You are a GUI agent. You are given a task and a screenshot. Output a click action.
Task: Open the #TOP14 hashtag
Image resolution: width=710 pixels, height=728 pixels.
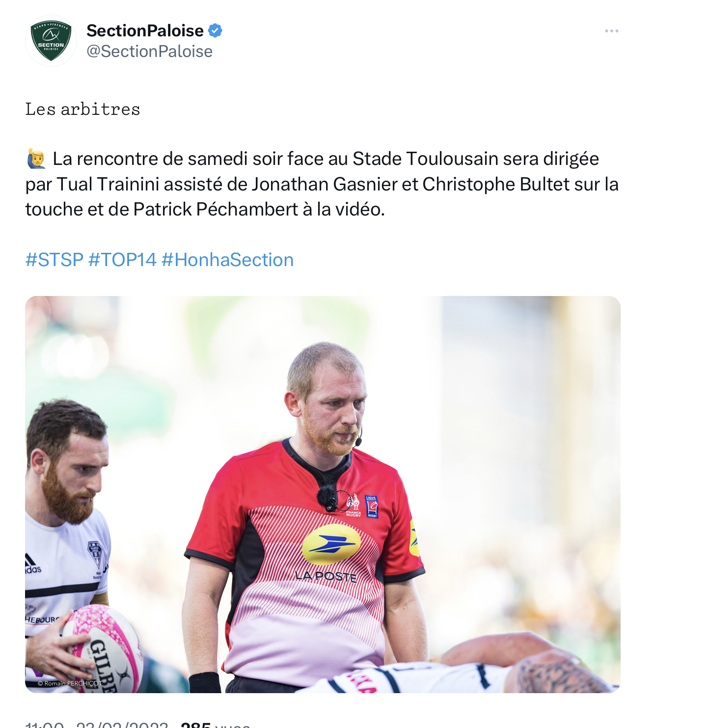tap(122, 260)
